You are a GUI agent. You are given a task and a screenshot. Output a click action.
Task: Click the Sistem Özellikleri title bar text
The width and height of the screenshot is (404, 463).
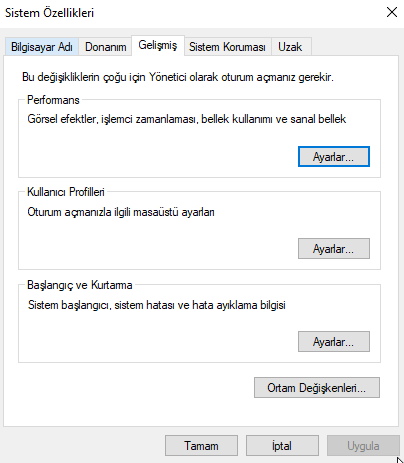(49, 13)
